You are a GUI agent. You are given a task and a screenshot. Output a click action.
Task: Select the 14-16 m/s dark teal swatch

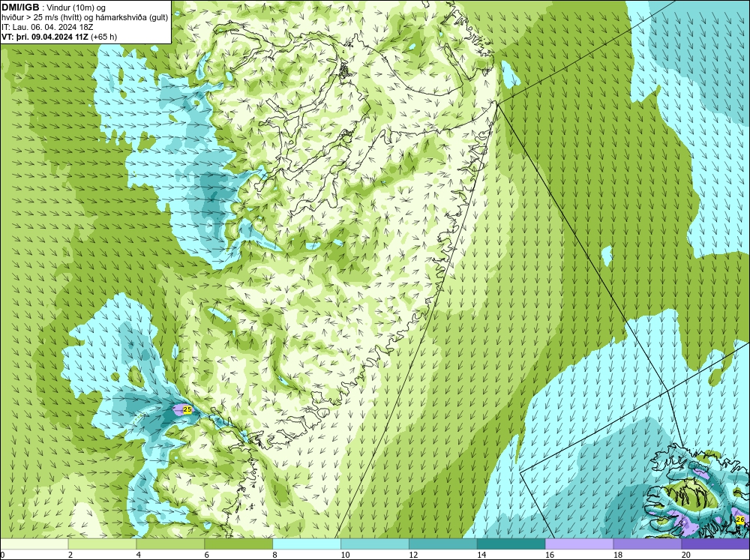[x=511, y=544]
